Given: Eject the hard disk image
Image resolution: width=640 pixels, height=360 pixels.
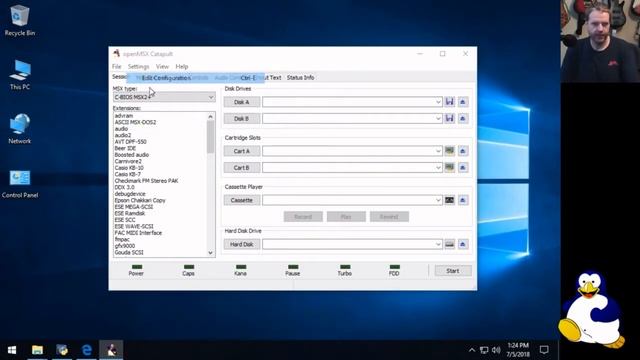Looking at the screenshot, I should [463, 244].
